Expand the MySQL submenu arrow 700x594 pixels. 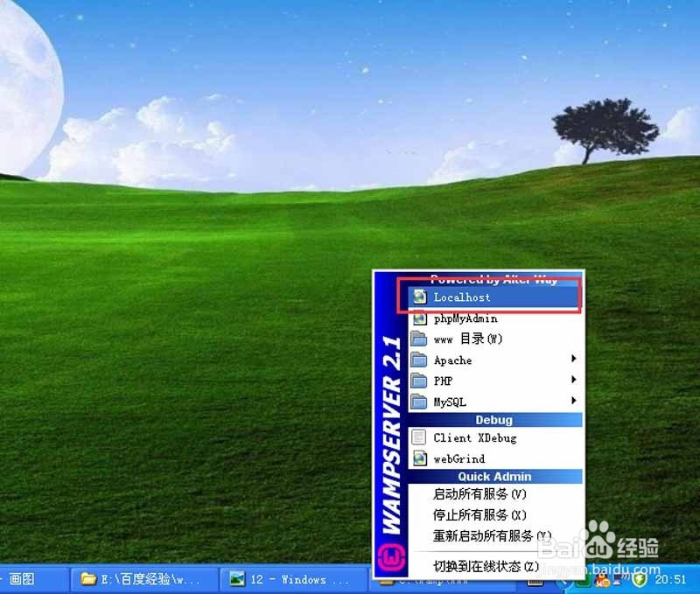(x=574, y=401)
